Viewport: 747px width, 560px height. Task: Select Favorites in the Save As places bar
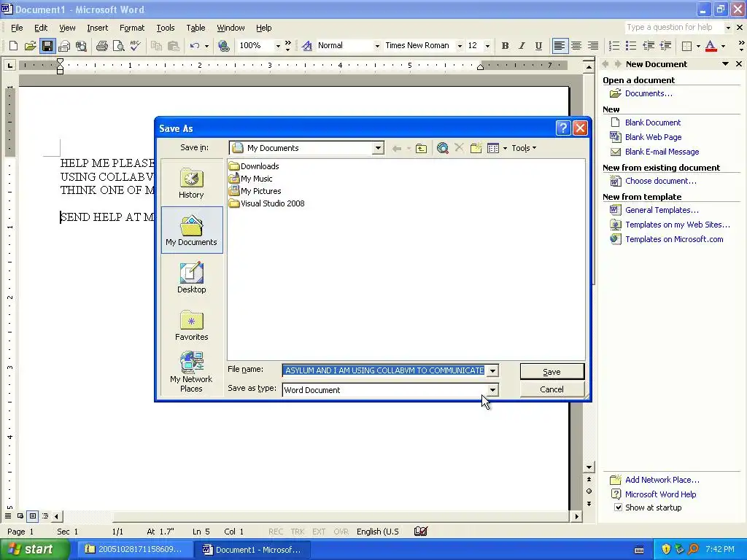[x=192, y=325]
